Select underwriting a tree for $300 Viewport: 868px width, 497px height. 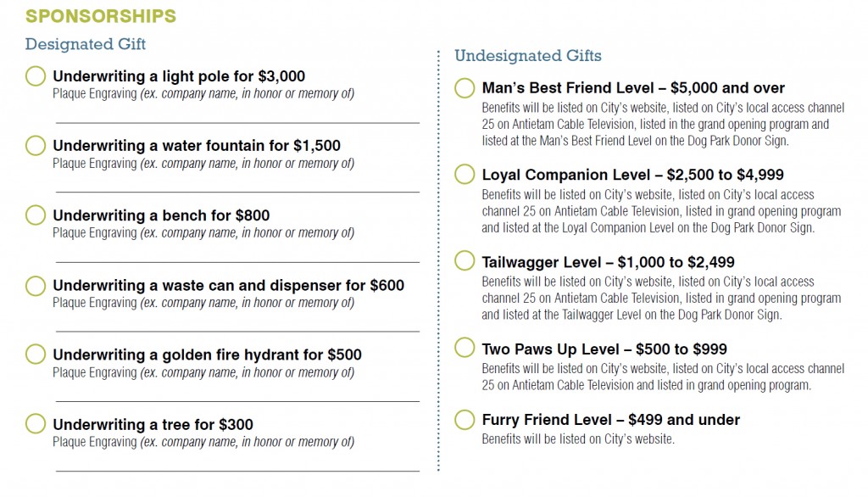36,424
